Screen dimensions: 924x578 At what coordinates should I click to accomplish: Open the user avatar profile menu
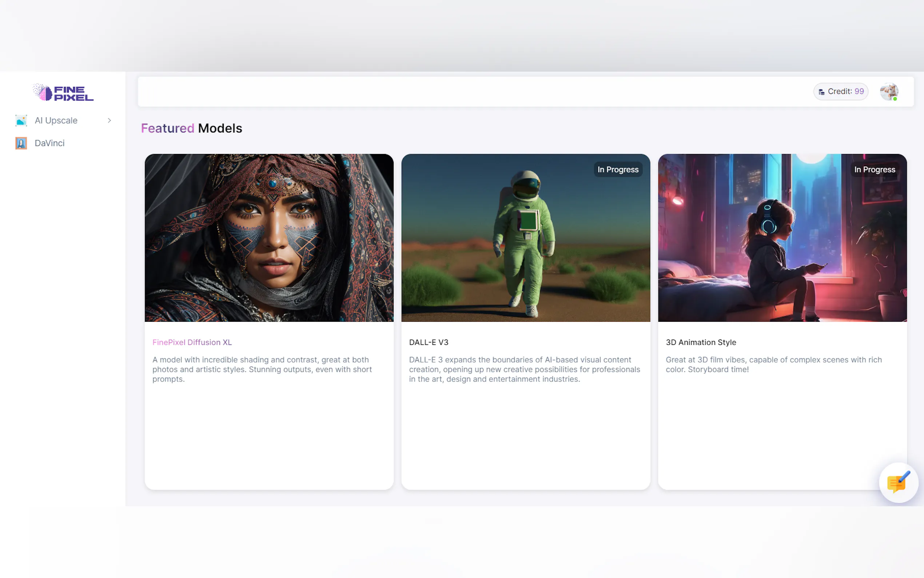click(x=889, y=92)
